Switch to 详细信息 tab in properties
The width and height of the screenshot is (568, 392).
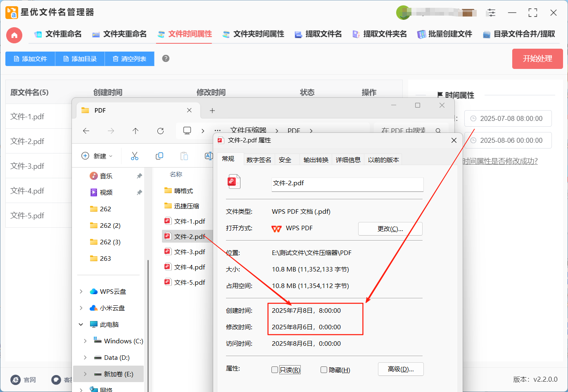348,160
